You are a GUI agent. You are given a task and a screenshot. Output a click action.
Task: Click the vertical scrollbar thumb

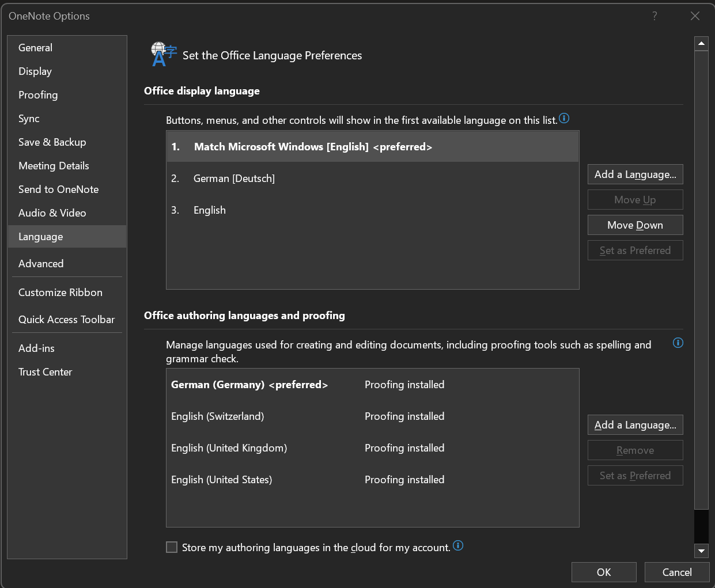click(x=701, y=280)
